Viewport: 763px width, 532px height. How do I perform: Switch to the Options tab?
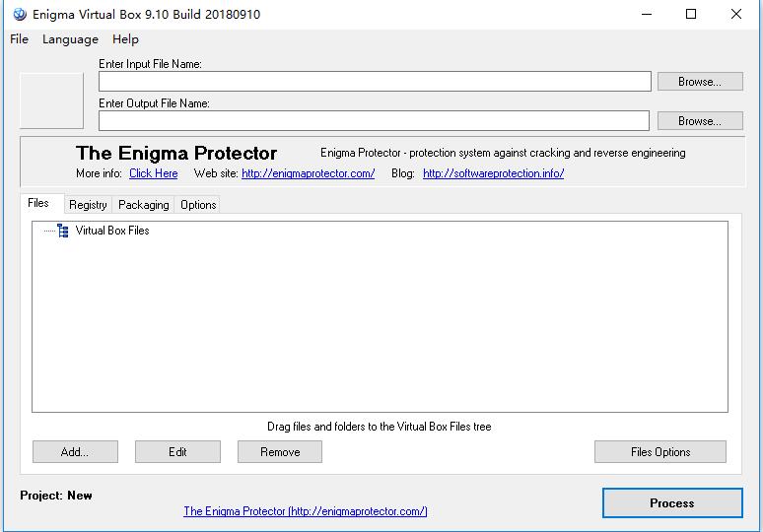198,205
